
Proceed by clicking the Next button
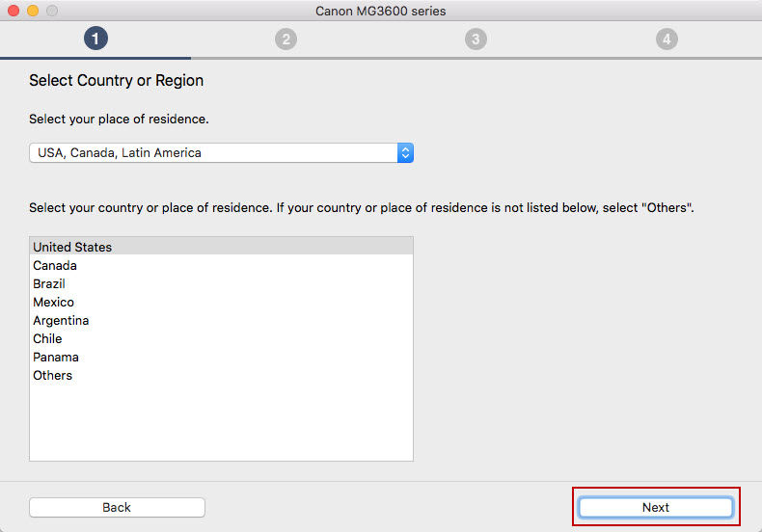click(x=656, y=507)
